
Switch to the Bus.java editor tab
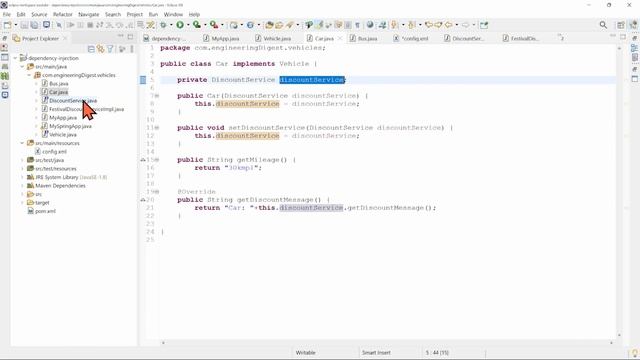pos(363,38)
